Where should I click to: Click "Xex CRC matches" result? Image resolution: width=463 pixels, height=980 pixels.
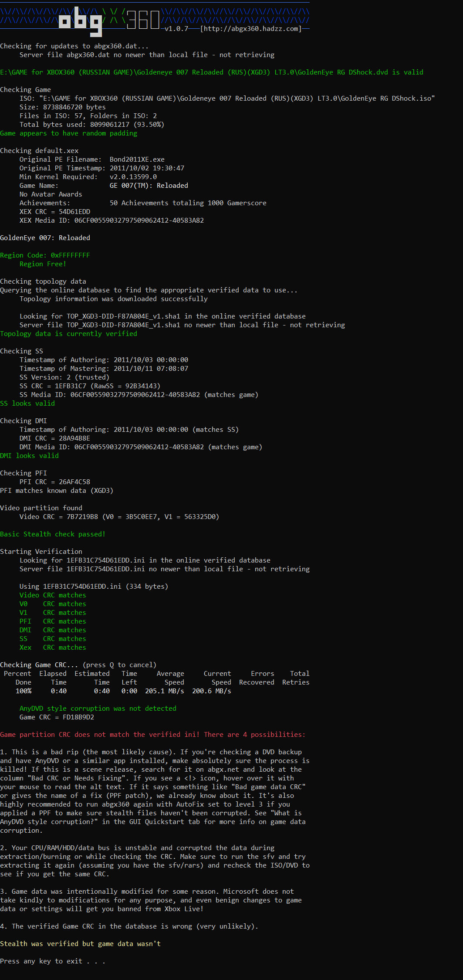click(53, 648)
